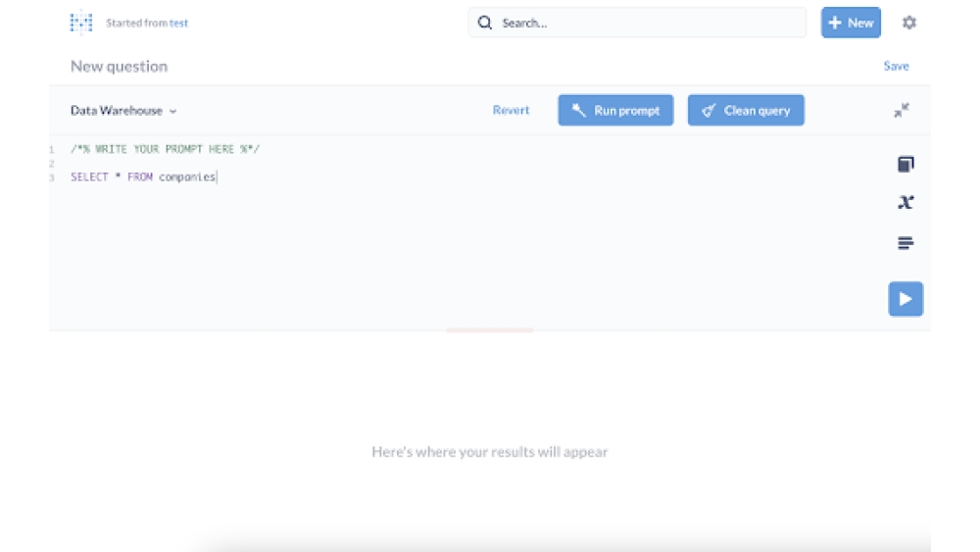
Task: Click the Clean query button
Action: [x=746, y=111]
